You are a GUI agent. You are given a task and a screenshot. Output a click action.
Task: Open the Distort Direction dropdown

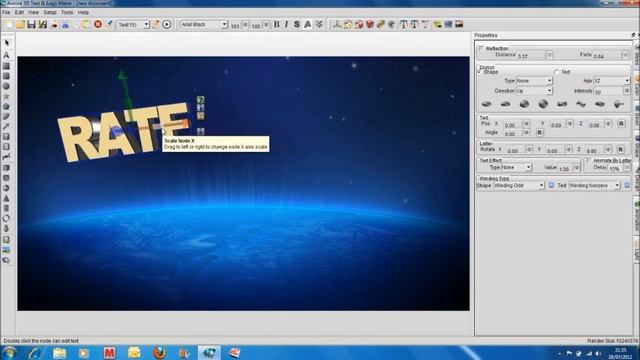534,91
